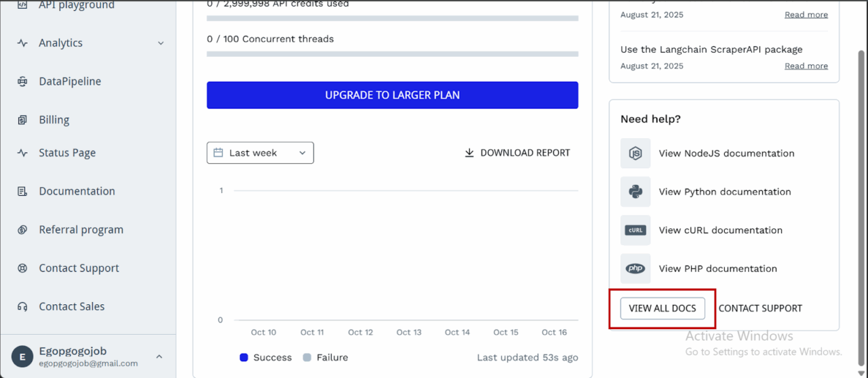Click the Concurrent threads progress bar
The width and height of the screenshot is (868, 378).
[393, 54]
